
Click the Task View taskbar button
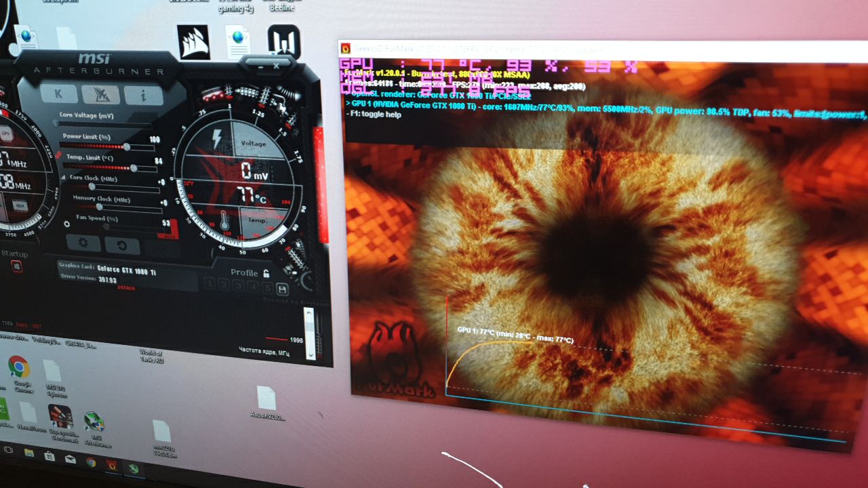pyautogui.click(x=8, y=449)
